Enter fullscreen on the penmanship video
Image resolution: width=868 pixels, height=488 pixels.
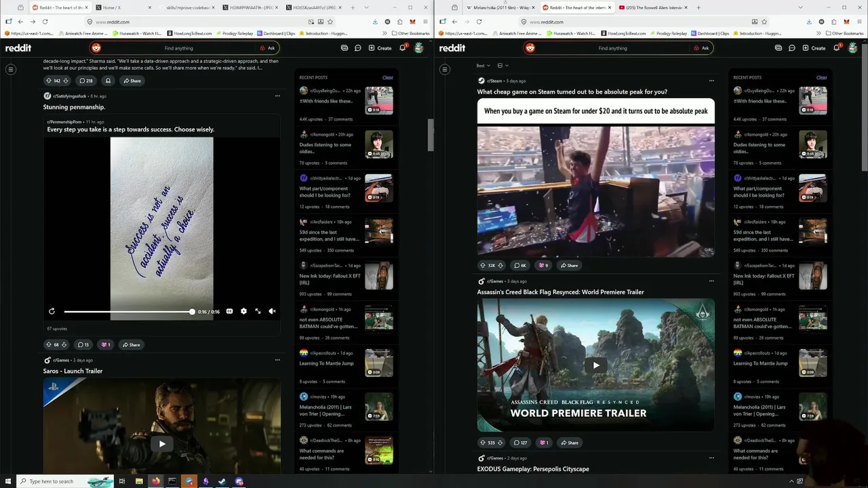point(258,311)
